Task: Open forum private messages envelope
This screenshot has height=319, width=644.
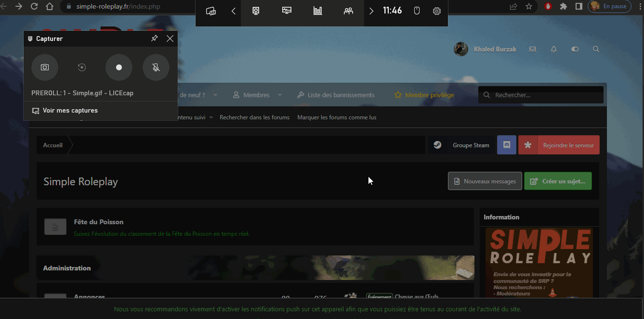Action: coord(532,49)
